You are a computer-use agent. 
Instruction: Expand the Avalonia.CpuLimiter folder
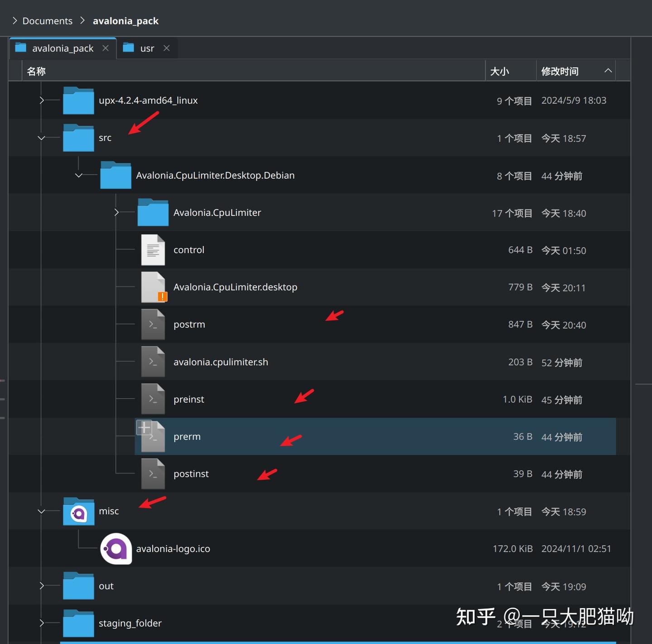[x=116, y=212]
